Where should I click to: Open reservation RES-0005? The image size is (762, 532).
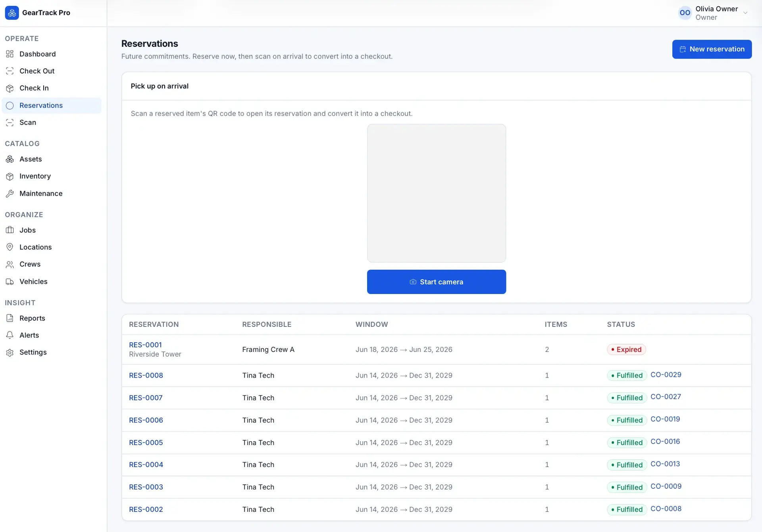tap(146, 442)
